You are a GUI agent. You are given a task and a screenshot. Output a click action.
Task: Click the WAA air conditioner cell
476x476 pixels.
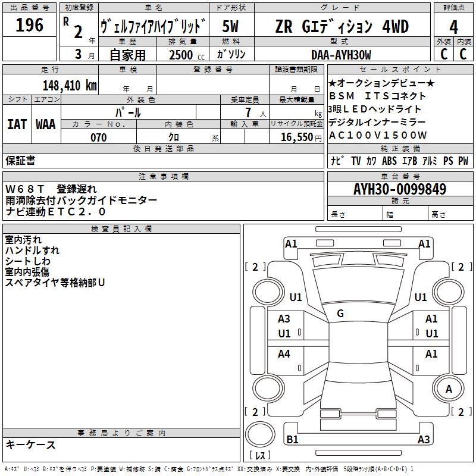[46, 124]
